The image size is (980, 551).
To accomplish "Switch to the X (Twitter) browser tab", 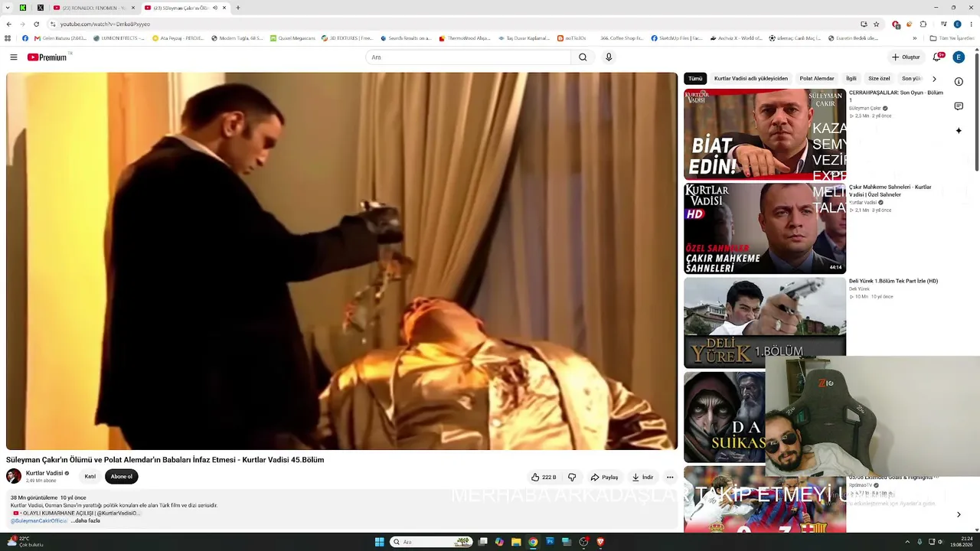I will pyautogui.click(x=41, y=8).
